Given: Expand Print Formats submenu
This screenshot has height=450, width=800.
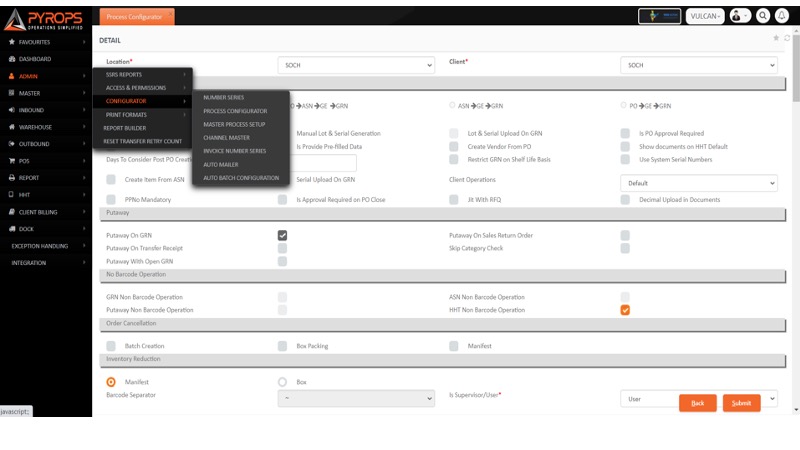Looking at the screenshot, I should coord(142,115).
